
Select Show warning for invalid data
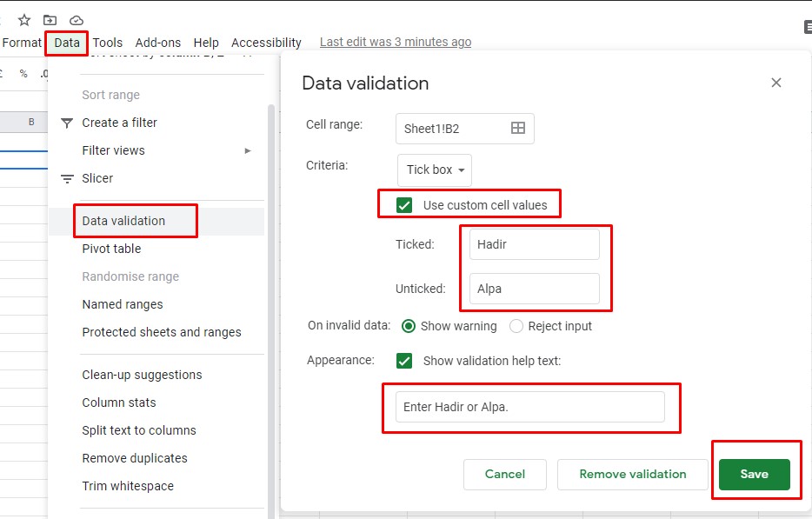click(409, 326)
